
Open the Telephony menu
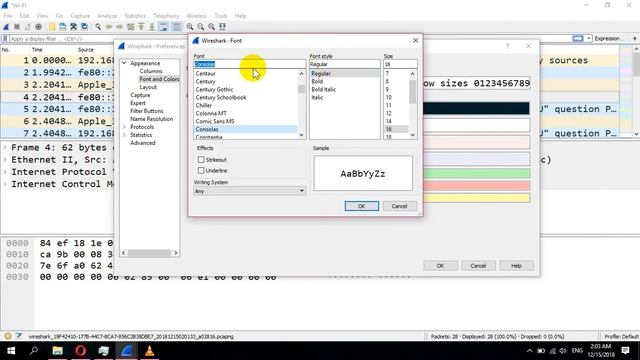[x=166, y=16]
